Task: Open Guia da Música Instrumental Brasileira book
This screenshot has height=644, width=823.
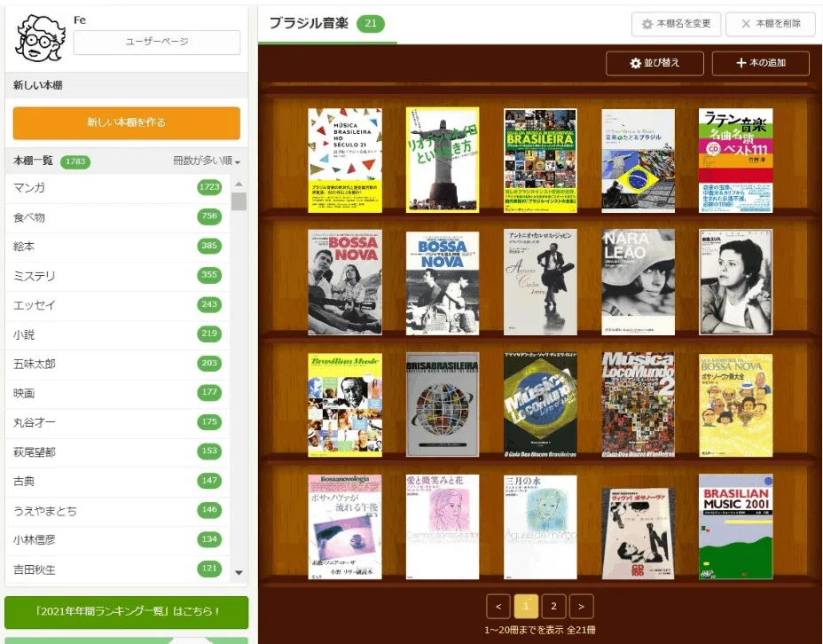Action: click(540, 161)
